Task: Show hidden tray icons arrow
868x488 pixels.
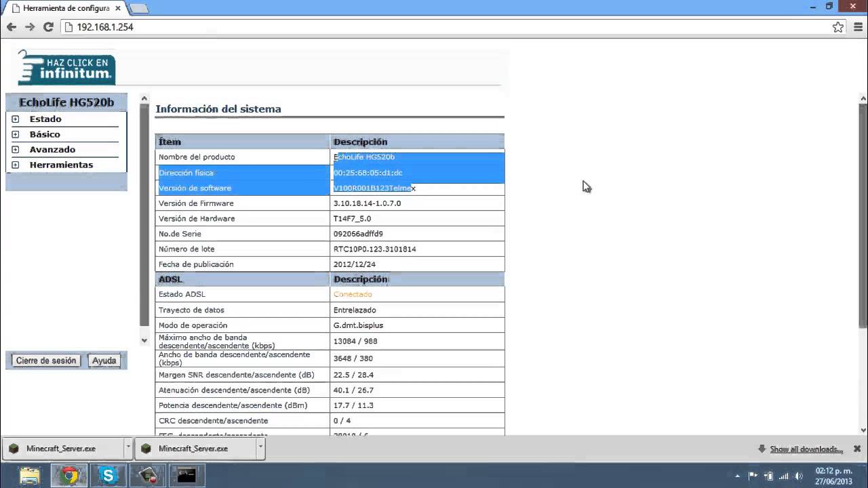Action: 737,476
